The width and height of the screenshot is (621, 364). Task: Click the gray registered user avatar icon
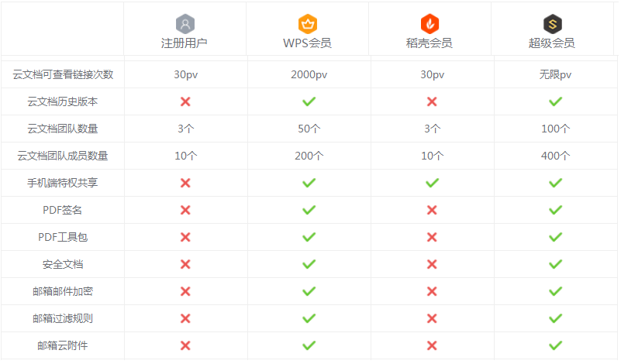(x=185, y=23)
